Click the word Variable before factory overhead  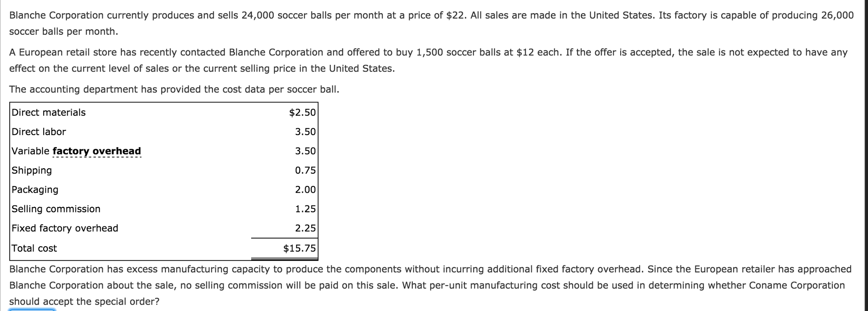pos(31,151)
